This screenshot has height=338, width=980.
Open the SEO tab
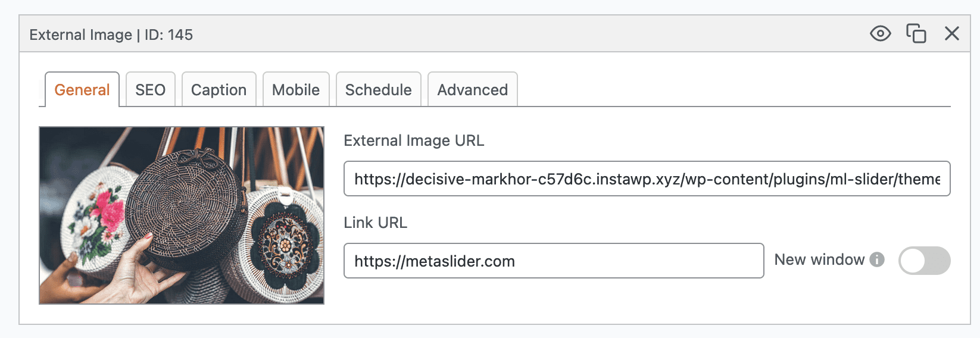tap(150, 90)
